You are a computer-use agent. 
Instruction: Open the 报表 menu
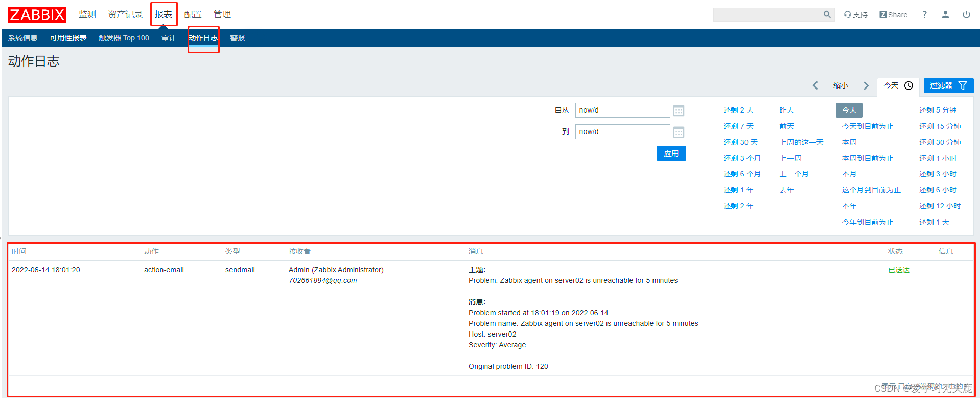tap(164, 14)
